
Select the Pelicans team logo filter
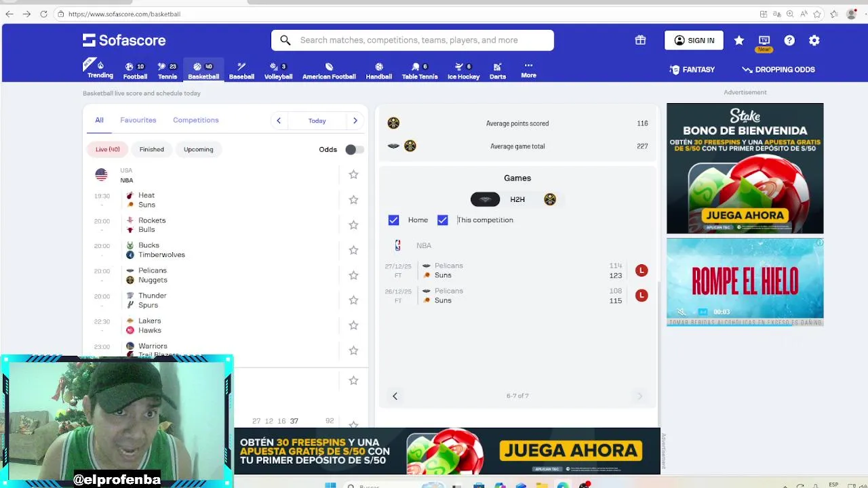pos(485,199)
